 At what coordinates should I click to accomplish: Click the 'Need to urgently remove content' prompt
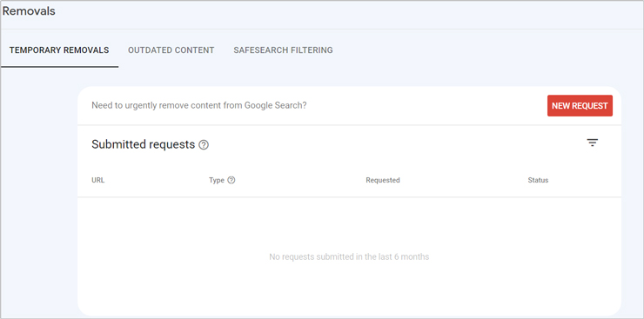(x=198, y=105)
